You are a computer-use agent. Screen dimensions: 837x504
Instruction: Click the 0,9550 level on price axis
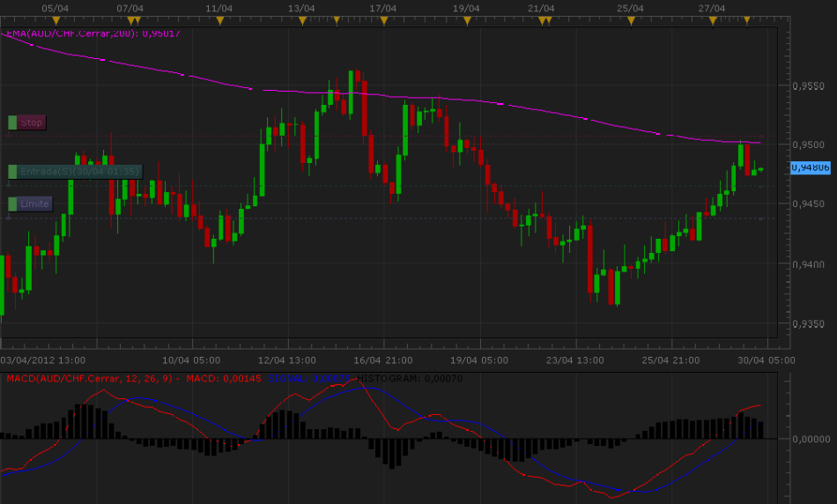tap(808, 86)
